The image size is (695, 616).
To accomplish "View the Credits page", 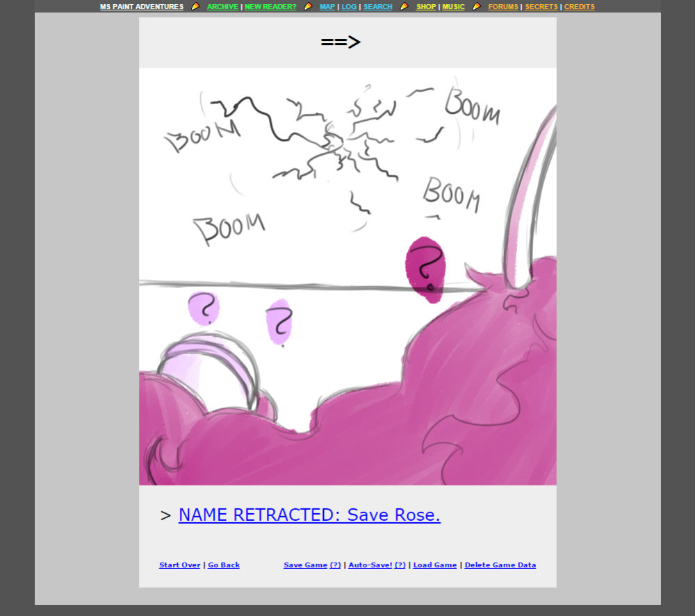I will [x=580, y=7].
